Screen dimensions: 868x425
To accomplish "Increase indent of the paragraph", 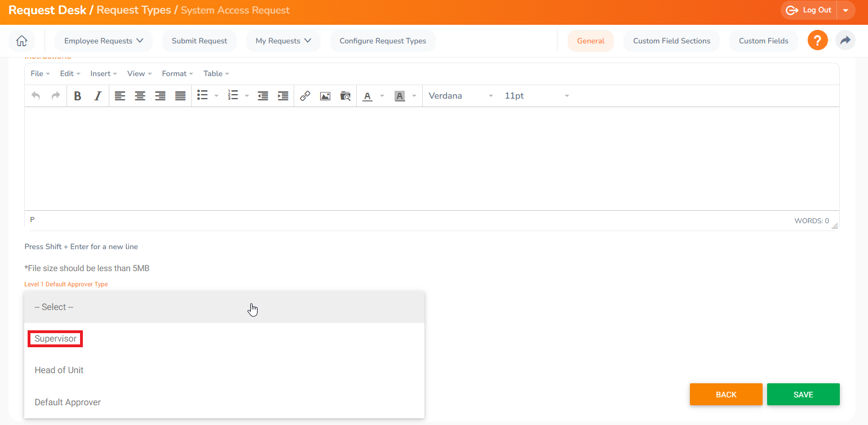I will (283, 96).
